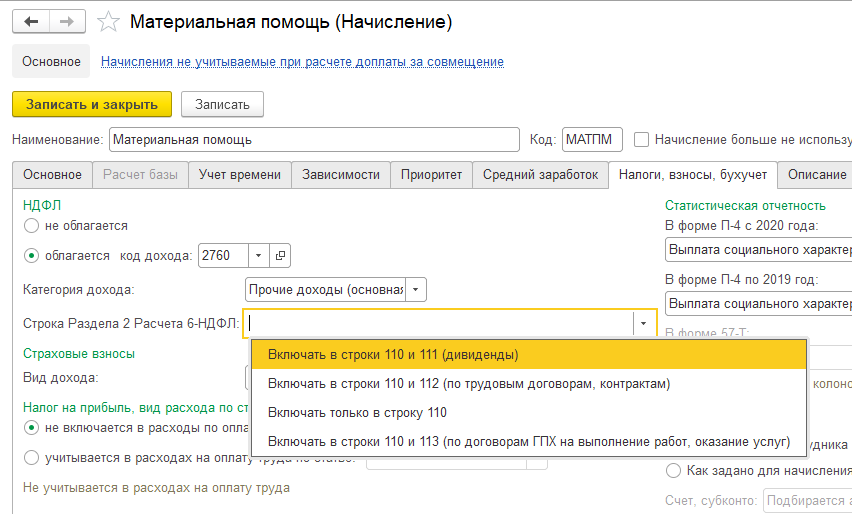Select 'Включать в строки 110 и 113' option

(528, 441)
